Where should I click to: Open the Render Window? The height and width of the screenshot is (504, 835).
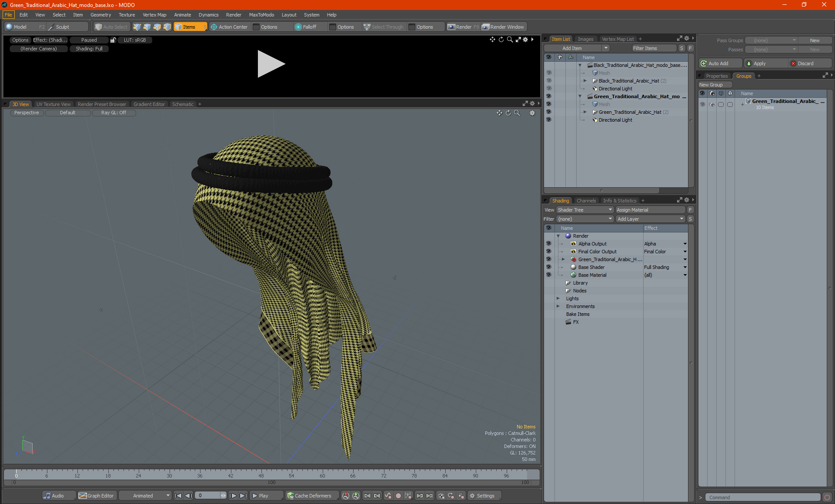coord(504,27)
